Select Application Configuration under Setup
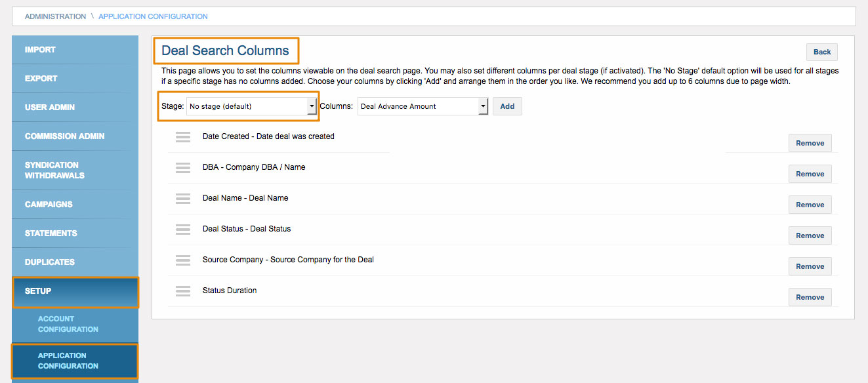The width and height of the screenshot is (868, 383). click(x=75, y=361)
